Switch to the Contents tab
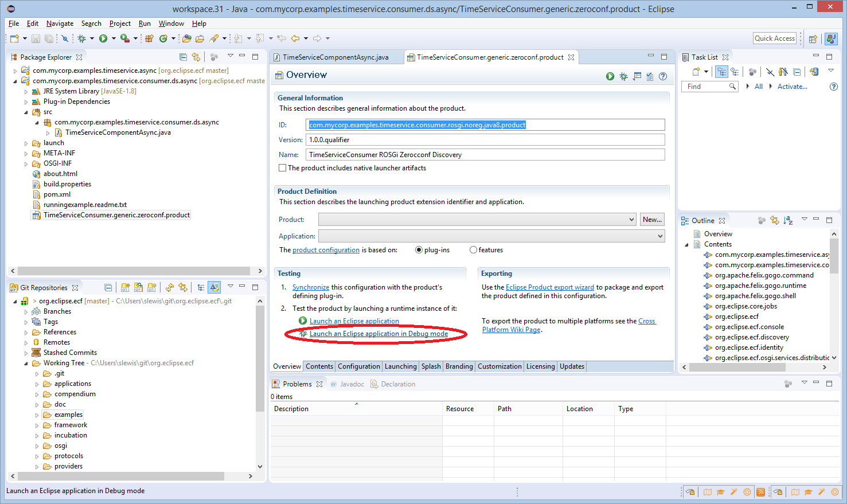 pyautogui.click(x=319, y=366)
